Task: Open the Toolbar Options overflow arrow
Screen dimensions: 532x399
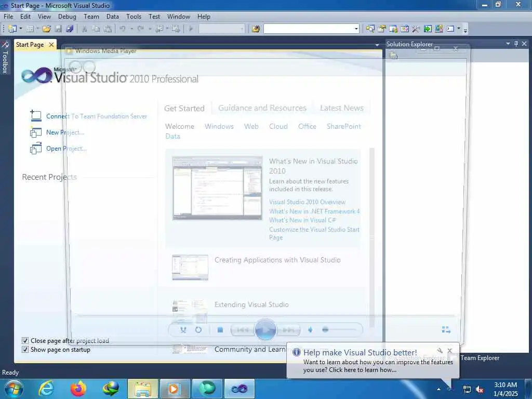Action: 465,30
